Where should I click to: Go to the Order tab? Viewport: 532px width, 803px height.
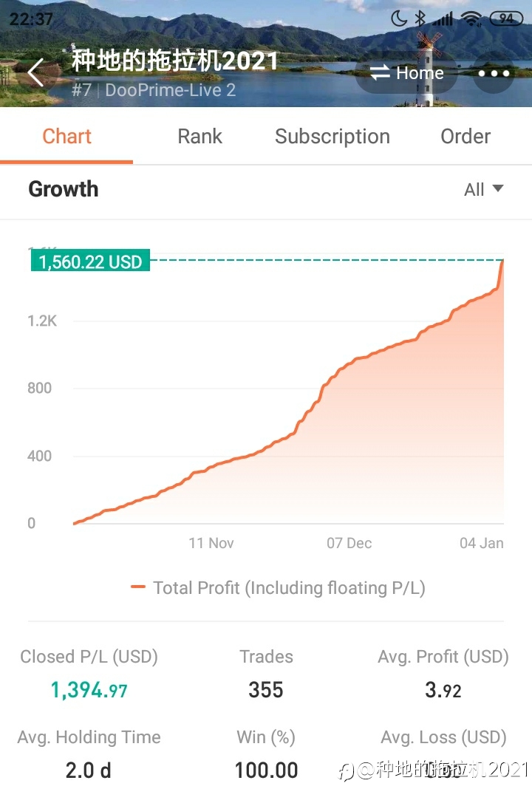pyautogui.click(x=465, y=137)
